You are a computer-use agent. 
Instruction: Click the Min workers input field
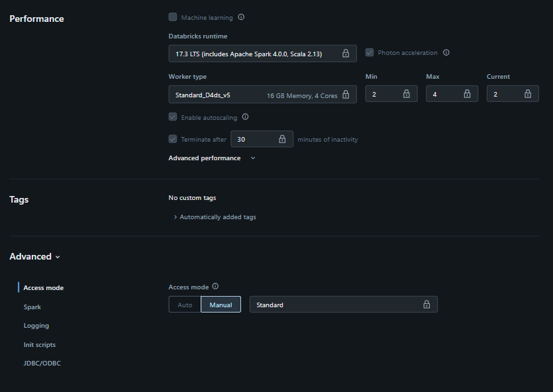384,95
